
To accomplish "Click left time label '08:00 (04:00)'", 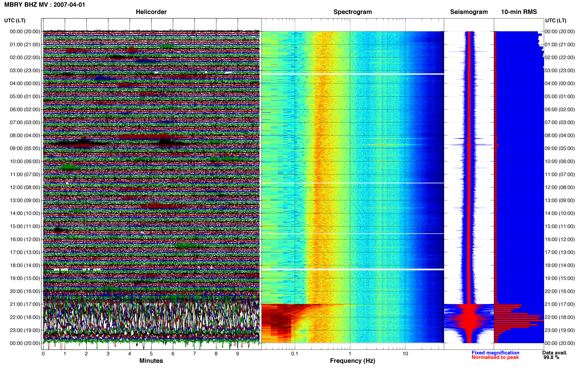I will [x=25, y=135].
